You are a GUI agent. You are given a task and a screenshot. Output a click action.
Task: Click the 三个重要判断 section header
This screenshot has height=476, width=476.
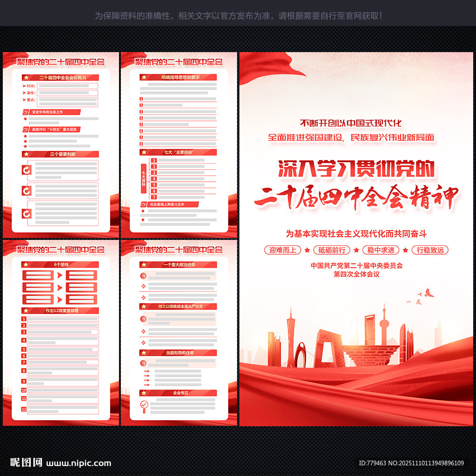[60, 154]
